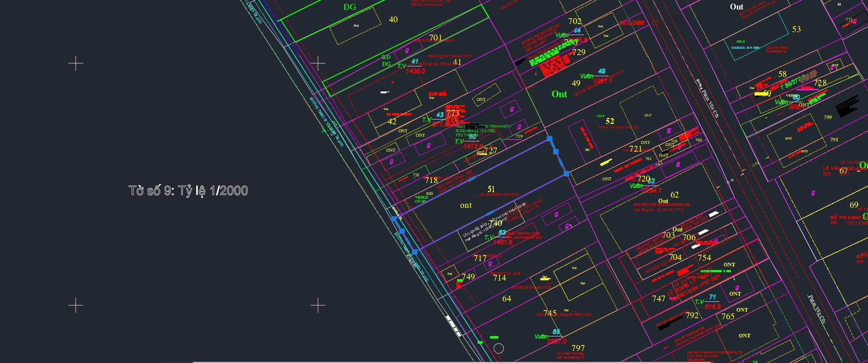The width and height of the screenshot is (868, 363).
Task: Select parcel number 64 label
Action: pos(506,299)
